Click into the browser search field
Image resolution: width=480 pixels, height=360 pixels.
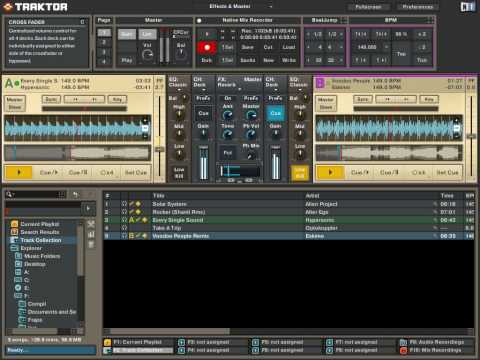click(36, 194)
